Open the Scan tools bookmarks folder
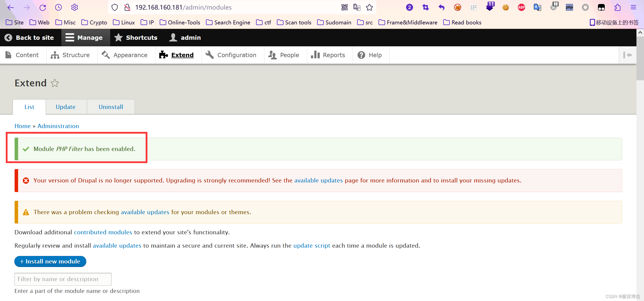 click(x=294, y=22)
